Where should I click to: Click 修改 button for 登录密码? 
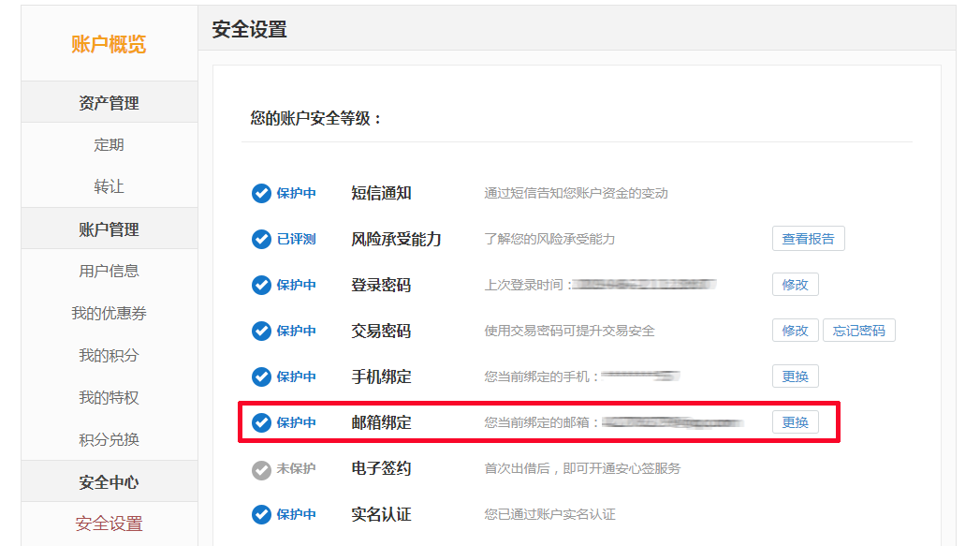(x=795, y=285)
